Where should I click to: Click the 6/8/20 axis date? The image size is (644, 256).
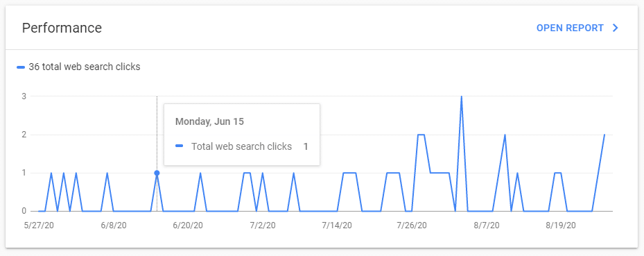[114, 225]
